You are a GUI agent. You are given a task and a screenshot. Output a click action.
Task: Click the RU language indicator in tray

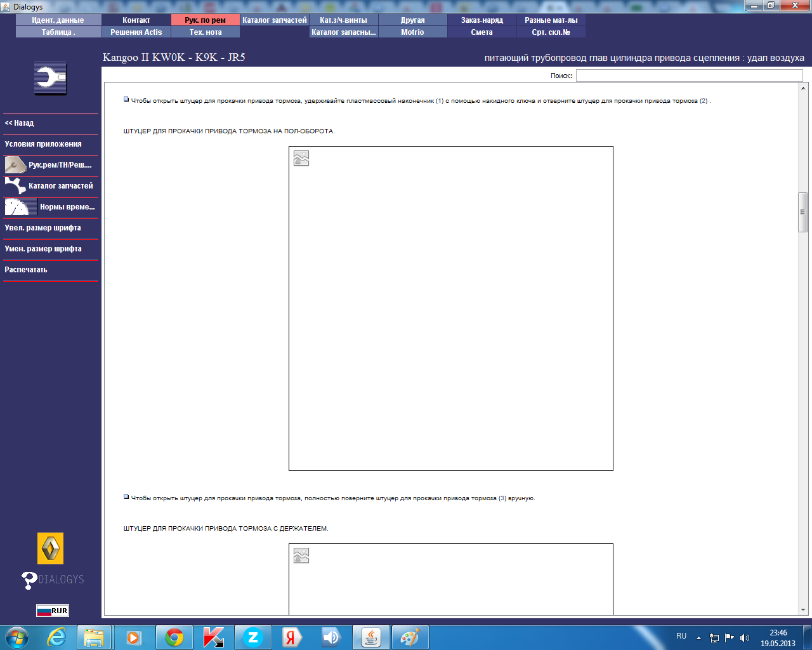click(681, 636)
